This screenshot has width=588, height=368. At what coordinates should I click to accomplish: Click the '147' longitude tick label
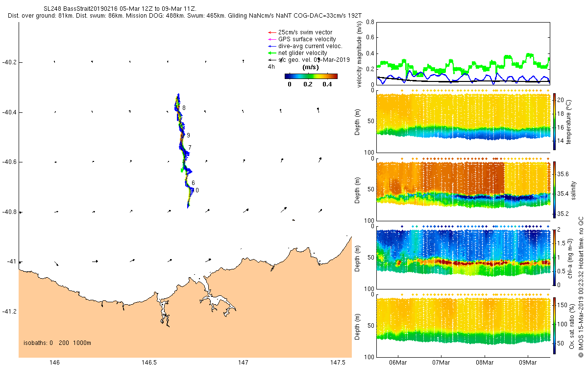point(243,363)
